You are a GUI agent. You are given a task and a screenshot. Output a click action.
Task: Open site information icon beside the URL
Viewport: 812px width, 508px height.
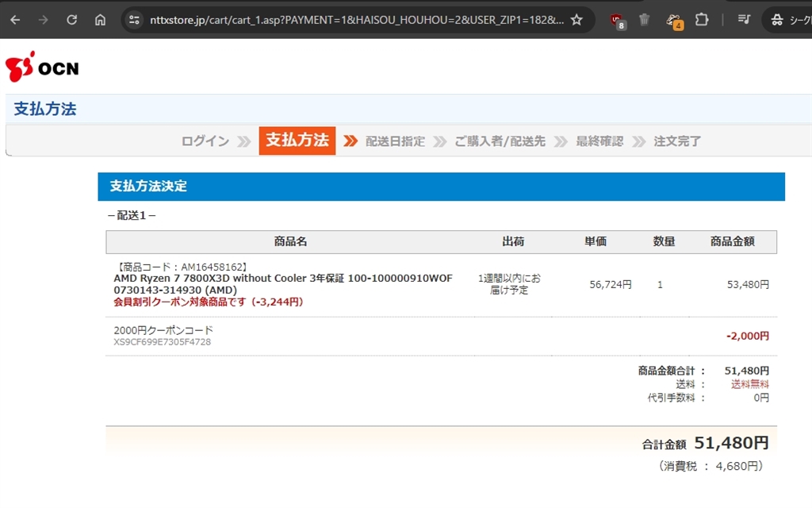point(134,20)
